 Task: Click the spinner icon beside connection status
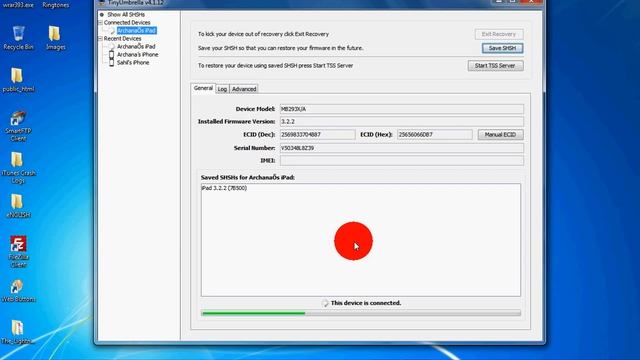[x=325, y=303]
